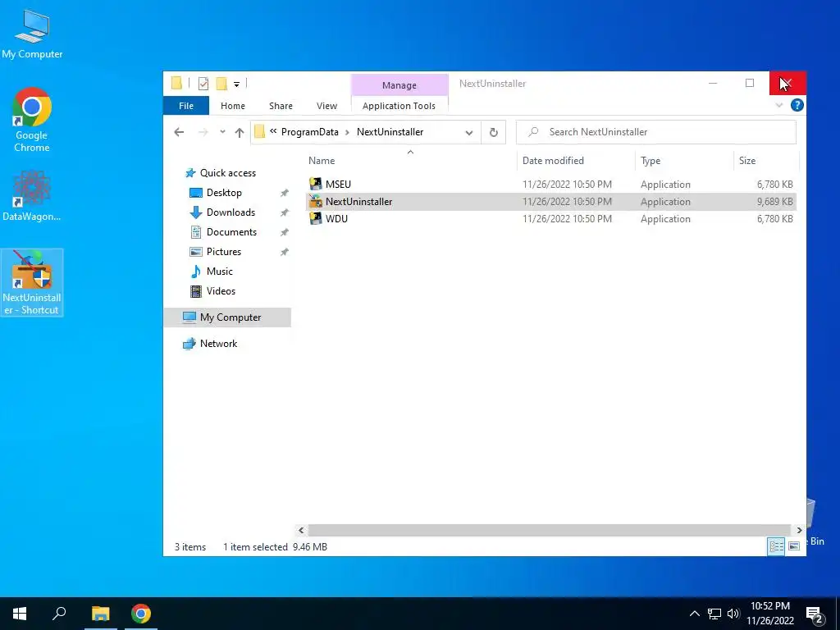Image resolution: width=840 pixels, height=630 pixels.
Task: Switch to Large icons view layout
Action: pos(794,546)
